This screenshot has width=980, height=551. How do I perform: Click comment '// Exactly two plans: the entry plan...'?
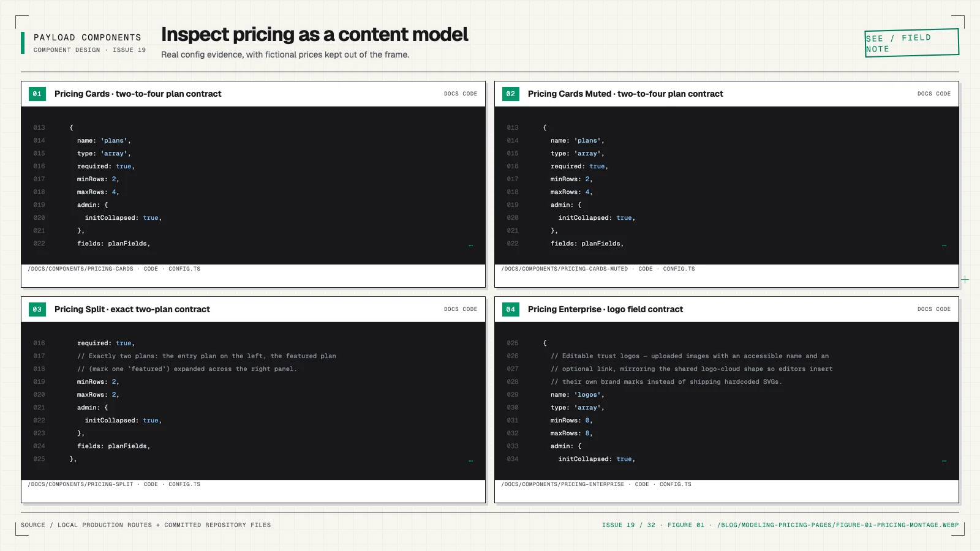tap(206, 356)
